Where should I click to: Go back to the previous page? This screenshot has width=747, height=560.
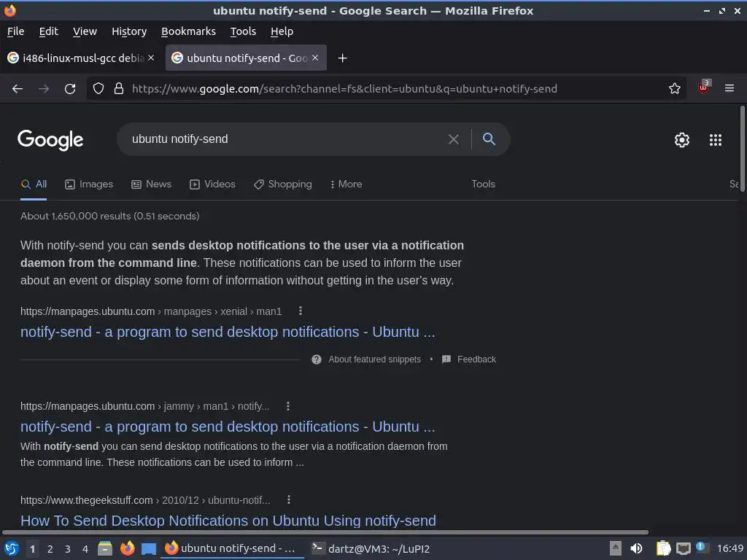[18, 88]
